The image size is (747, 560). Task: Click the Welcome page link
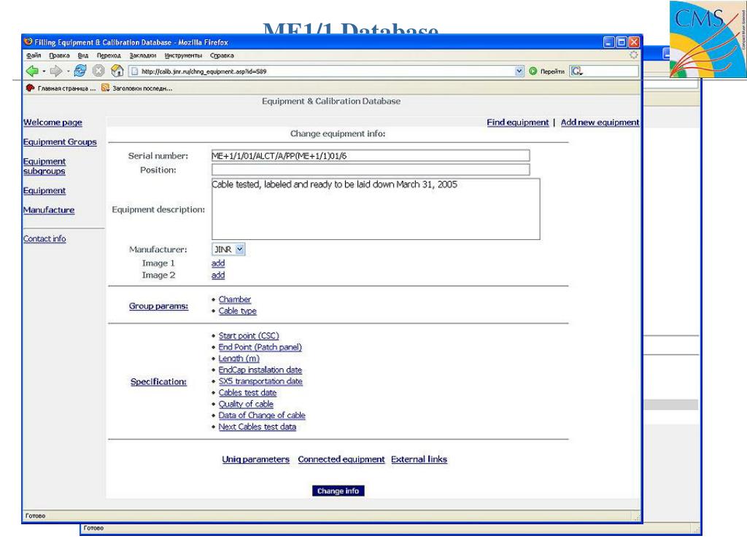tap(53, 122)
